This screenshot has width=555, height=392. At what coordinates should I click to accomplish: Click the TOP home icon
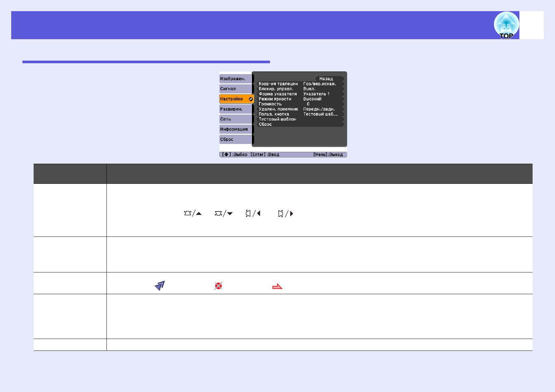click(506, 25)
